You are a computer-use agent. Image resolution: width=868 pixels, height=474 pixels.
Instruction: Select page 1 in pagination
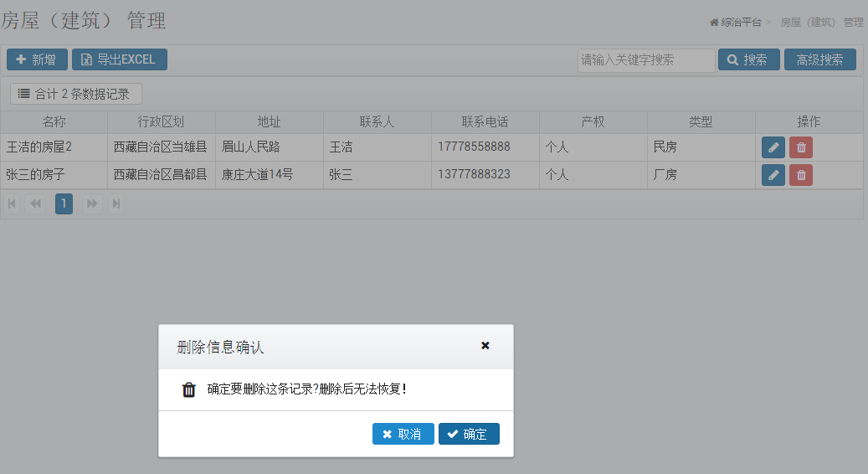64,204
